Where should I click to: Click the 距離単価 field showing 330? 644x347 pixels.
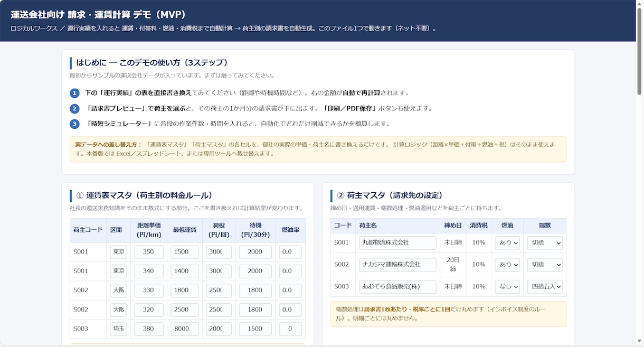coord(149,290)
